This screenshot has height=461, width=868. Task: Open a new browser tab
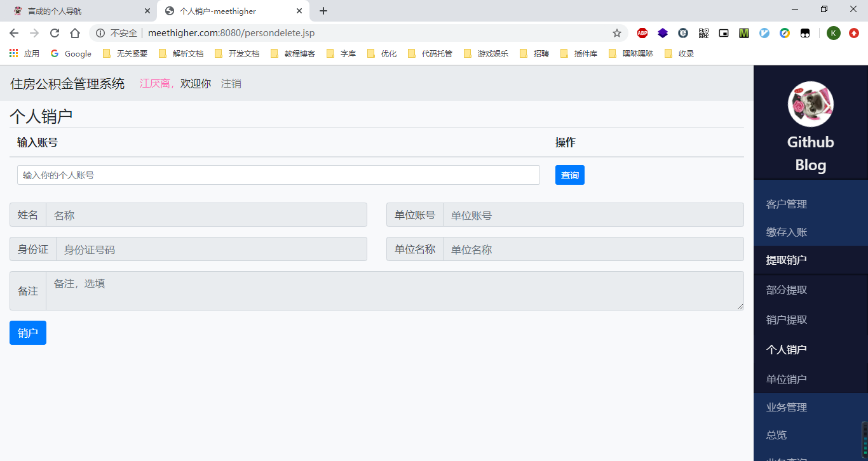[x=323, y=11]
